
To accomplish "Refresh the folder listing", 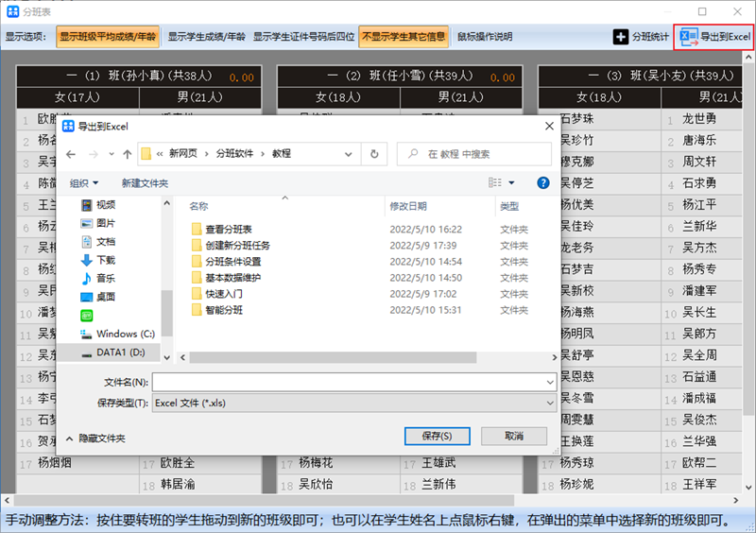I will click(374, 154).
